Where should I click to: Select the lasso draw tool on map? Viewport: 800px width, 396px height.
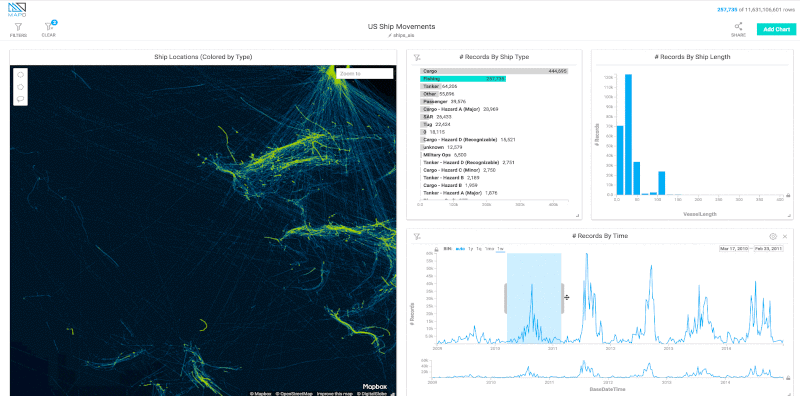click(x=21, y=99)
